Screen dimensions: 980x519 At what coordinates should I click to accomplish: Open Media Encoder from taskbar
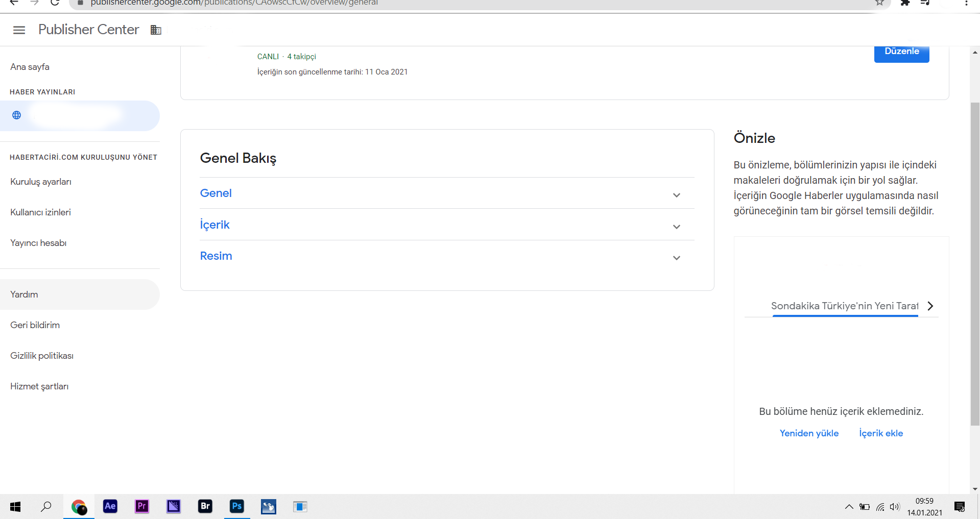[174, 506]
